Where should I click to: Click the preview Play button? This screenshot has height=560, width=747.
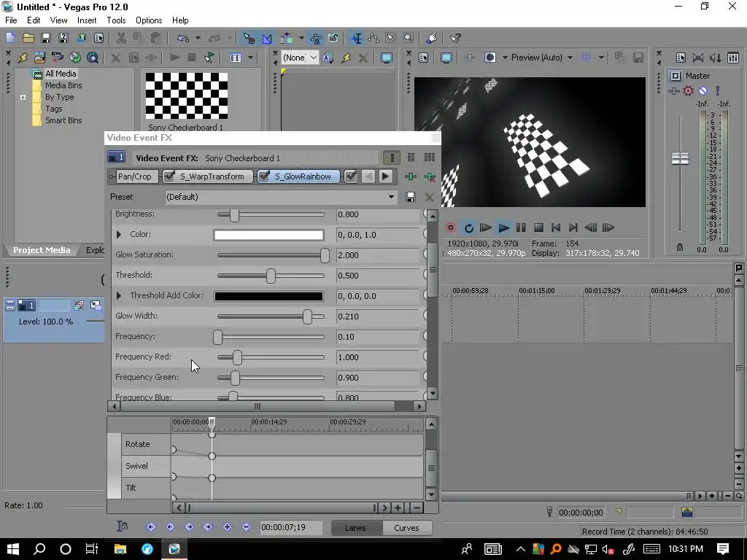point(503,227)
